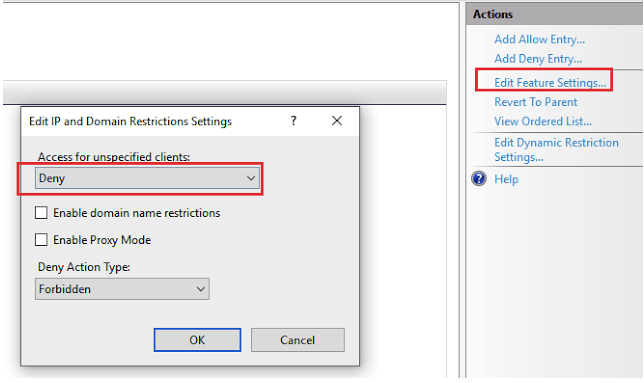Click the Access for unspecified clients label

click(114, 157)
